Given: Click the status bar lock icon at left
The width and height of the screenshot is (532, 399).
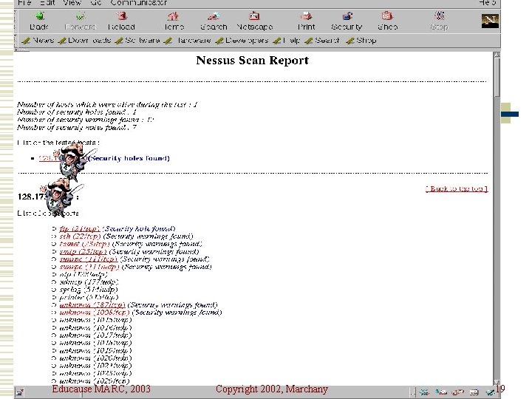Looking at the screenshot, I should point(20,392).
